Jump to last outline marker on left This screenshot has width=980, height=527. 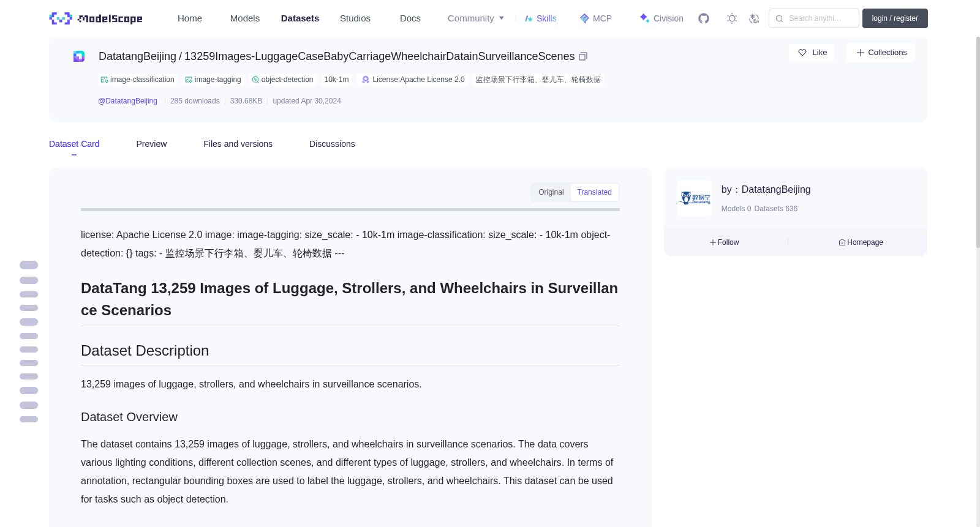point(29,419)
